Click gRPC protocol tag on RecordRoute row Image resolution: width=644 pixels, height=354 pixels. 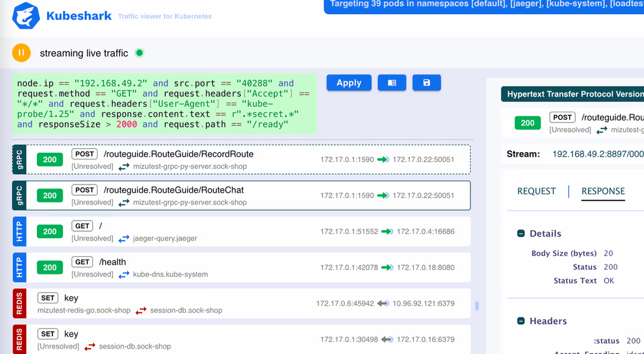[19, 159]
